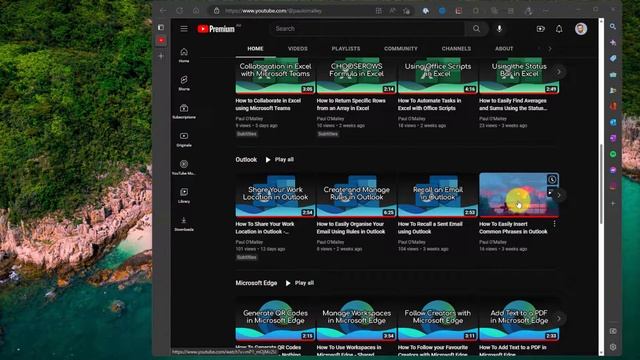Click the browser back arrow
The image size is (640, 360).
pos(163,11)
